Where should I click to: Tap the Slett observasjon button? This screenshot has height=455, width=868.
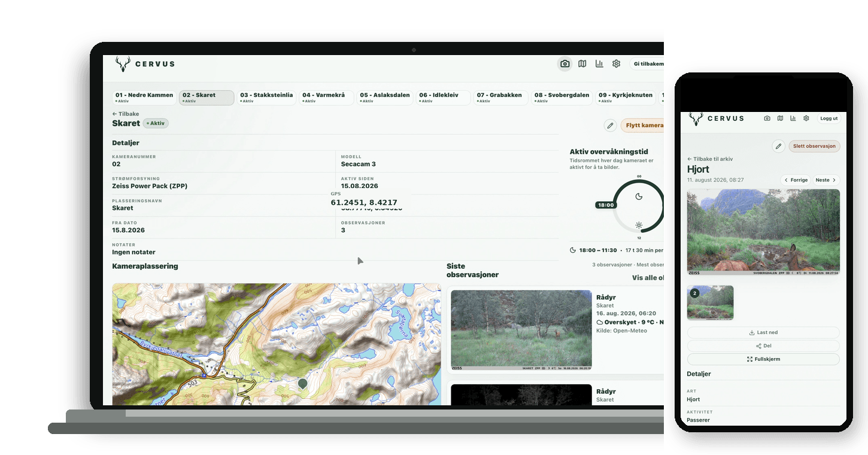click(815, 146)
